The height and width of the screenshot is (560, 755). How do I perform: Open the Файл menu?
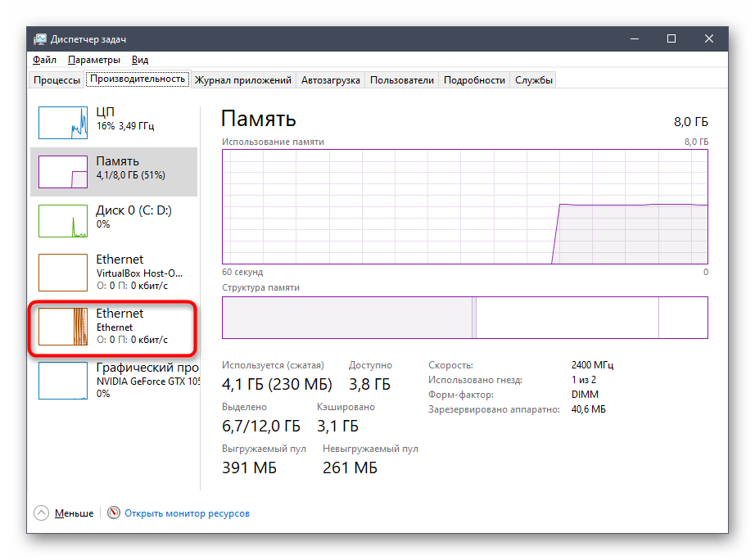[44, 60]
